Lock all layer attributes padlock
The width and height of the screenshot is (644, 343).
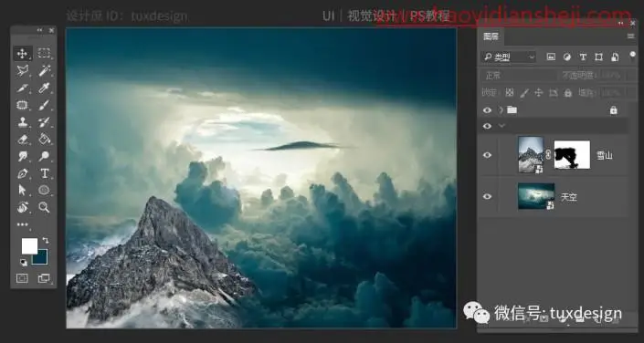coord(568,93)
